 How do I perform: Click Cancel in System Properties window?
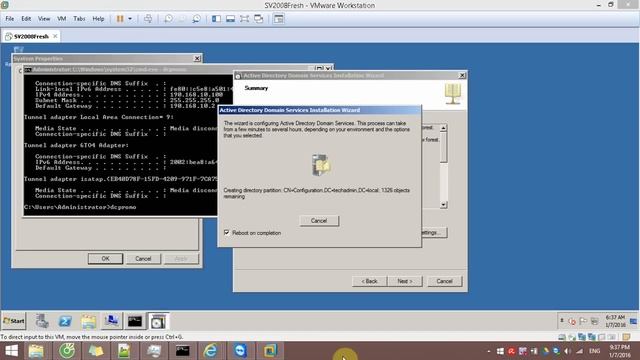tap(143, 259)
